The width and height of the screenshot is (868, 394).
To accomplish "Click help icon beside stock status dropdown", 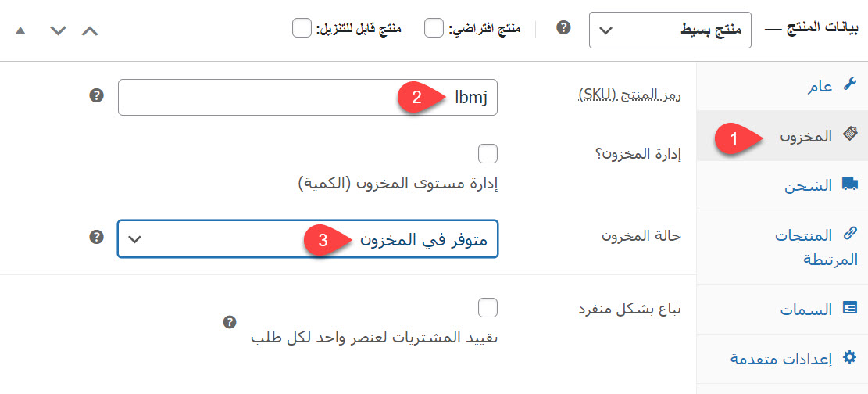I will click(96, 237).
